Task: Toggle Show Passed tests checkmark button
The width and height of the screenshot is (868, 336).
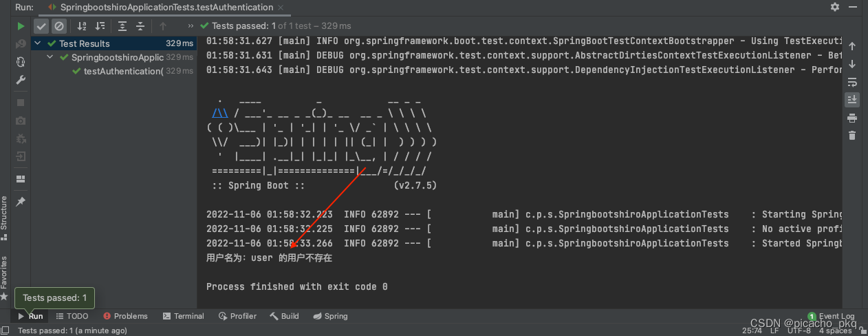Action: coord(41,26)
